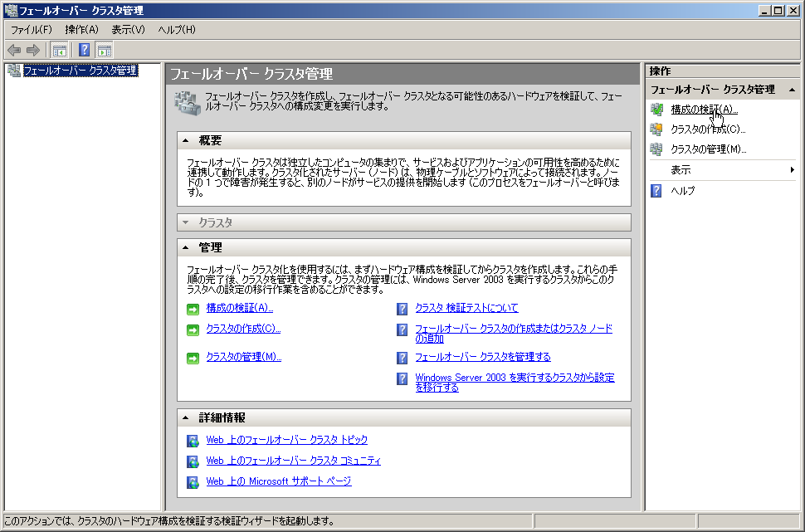Click 構成の検証(A)... in the actions pane

[704, 110]
